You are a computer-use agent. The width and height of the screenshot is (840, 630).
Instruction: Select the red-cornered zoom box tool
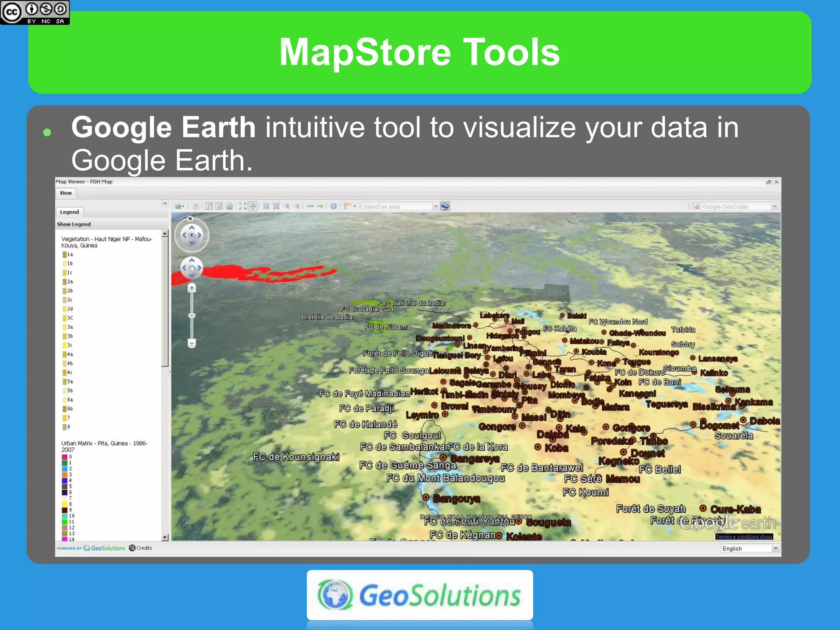click(276, 206)
